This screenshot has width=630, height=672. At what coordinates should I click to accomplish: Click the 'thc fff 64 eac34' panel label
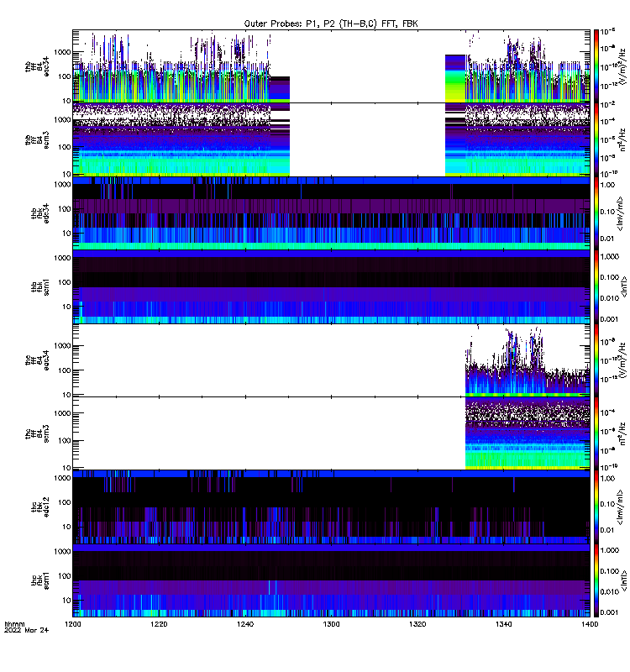(x=37, y=360)
